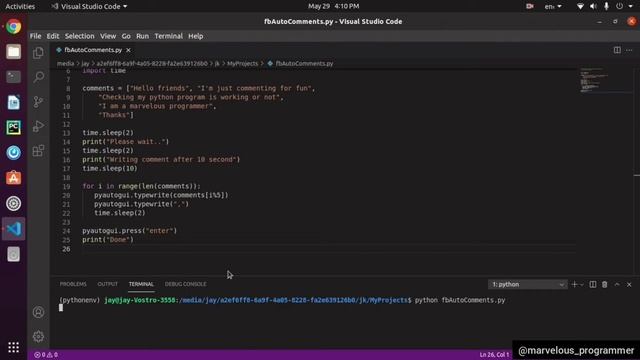This screenshot has height=360, width=640.
Task: Open Visual Studio Code app menu in top bar
Action: [x=89, y=6]
